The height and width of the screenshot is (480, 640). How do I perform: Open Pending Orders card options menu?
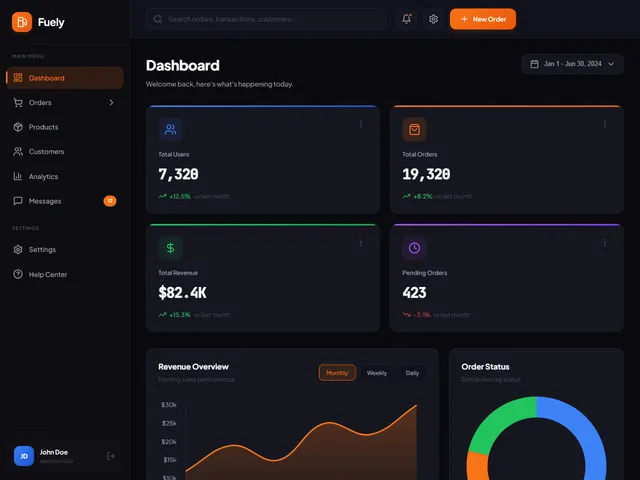[605, 243]
